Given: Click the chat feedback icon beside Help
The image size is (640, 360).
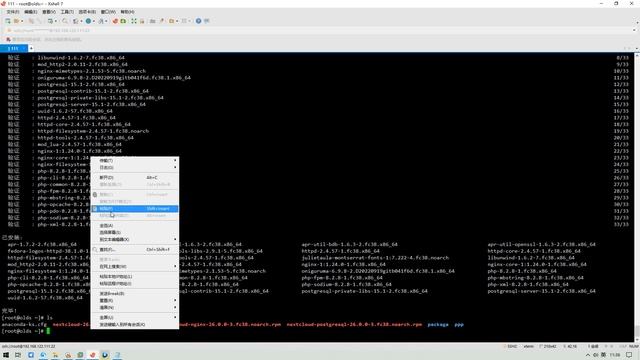Looking at the screenshot, I should click(x=207, y=21).
